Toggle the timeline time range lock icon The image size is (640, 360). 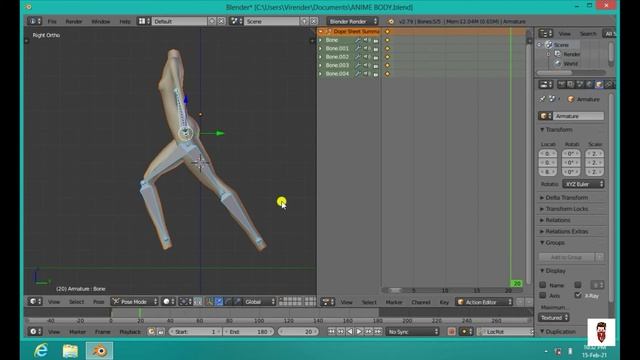coord(161,331)
